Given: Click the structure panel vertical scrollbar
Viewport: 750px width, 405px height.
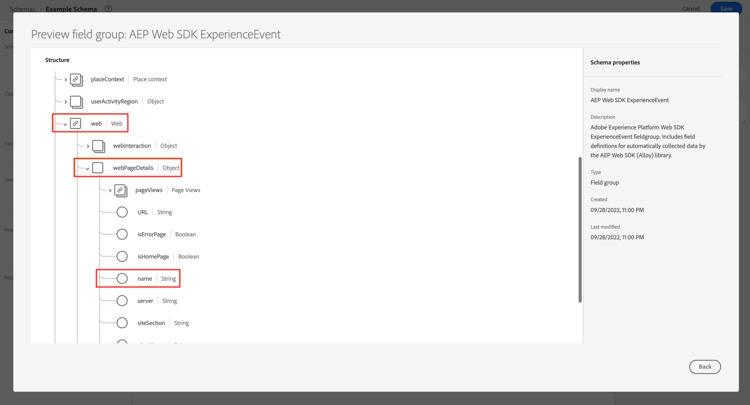Looking at the screenshot, I should click(x=580, y=230).
